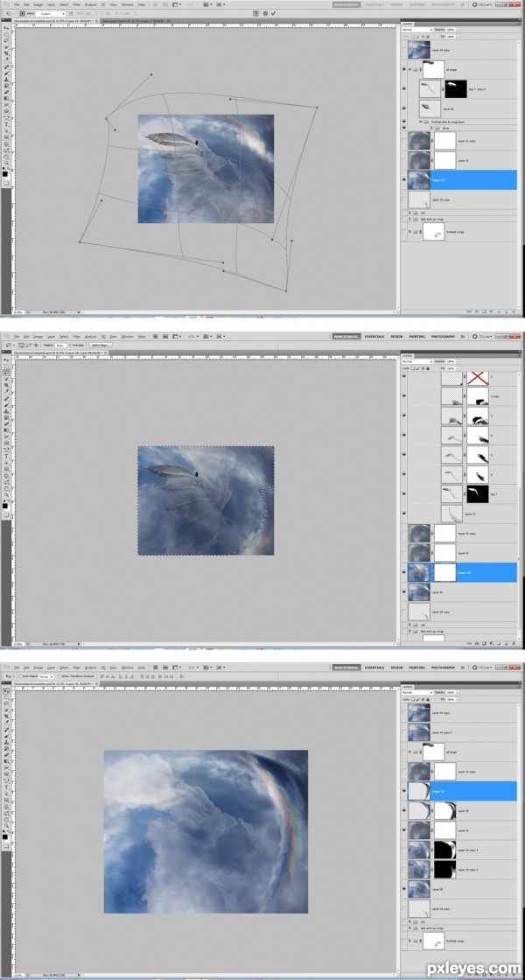Click new group folder icon in middle screenshot
Screen dimensions: 525x980
499,643
